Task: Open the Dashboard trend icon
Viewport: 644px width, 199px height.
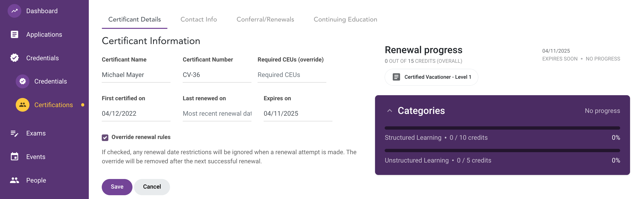Action: click(x=14, y=11)
